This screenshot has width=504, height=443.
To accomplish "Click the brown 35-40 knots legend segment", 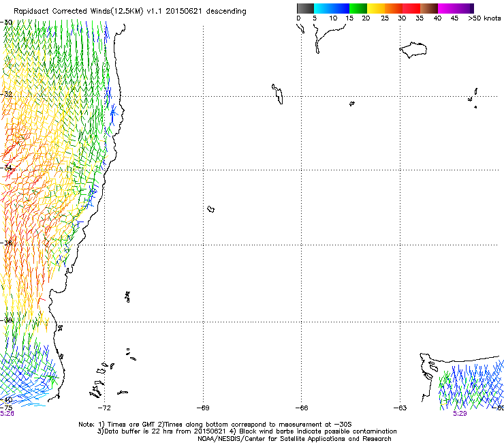I will pyautogui.click(x=429, y=8).
